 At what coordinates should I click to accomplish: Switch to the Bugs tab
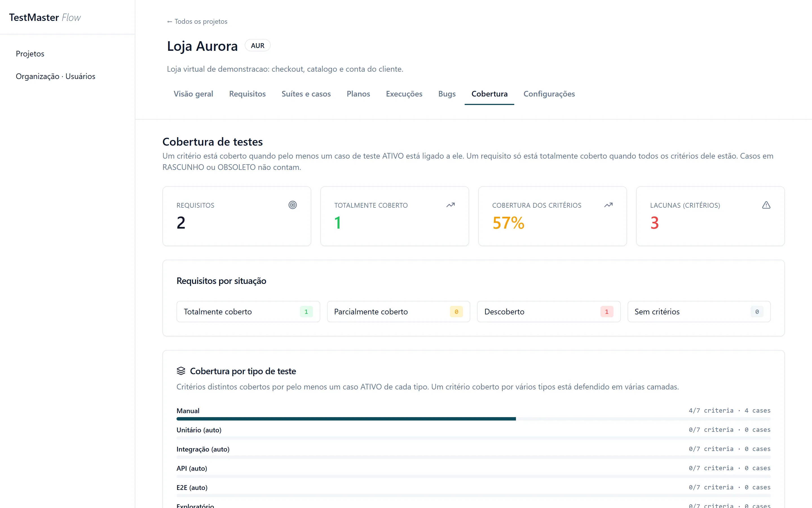click(x=447, y=94)
